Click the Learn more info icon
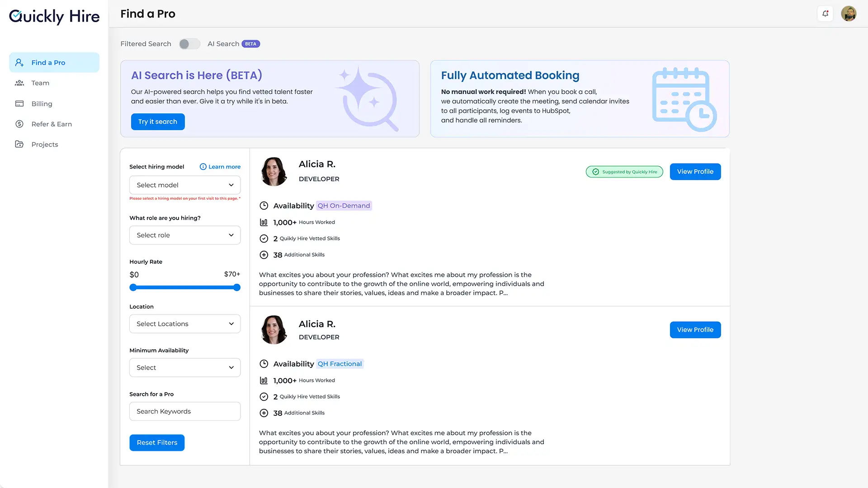This screenshot has height=488, width=868. (x=203, y=167)
